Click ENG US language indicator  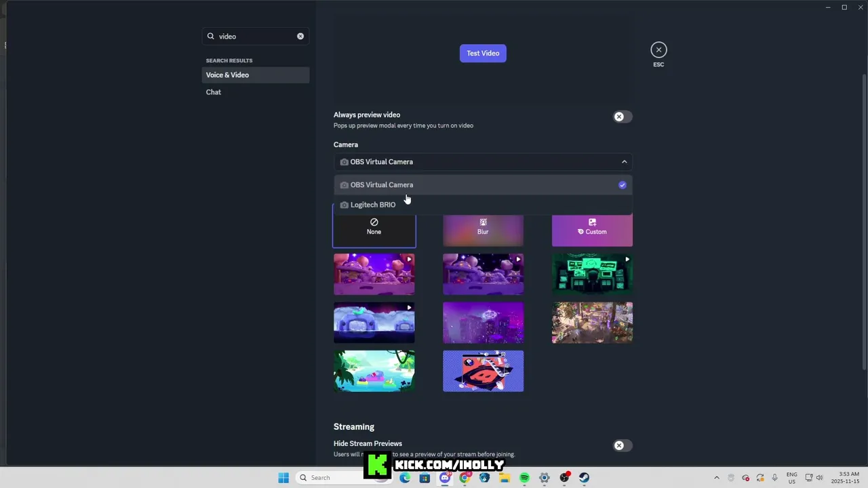791,478
